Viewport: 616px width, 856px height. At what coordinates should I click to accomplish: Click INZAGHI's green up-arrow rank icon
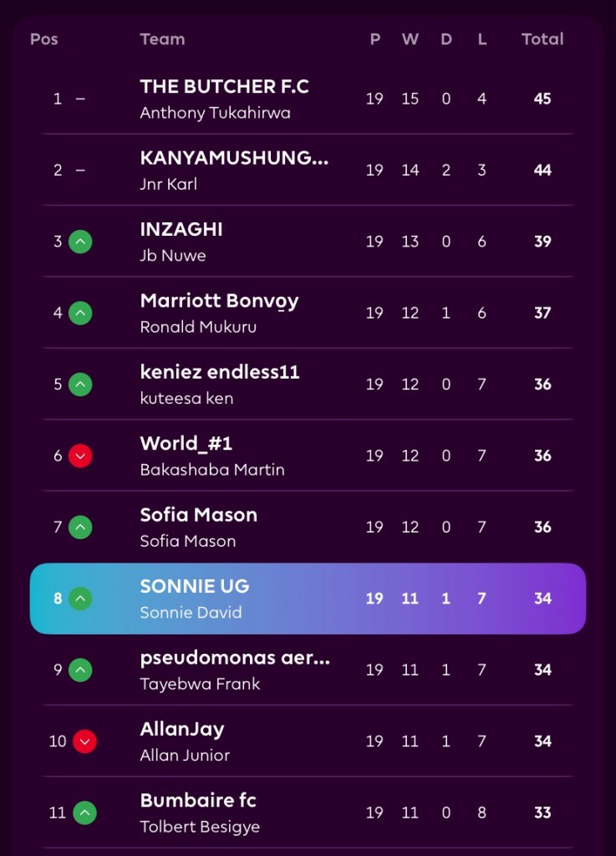coord(80,242)
